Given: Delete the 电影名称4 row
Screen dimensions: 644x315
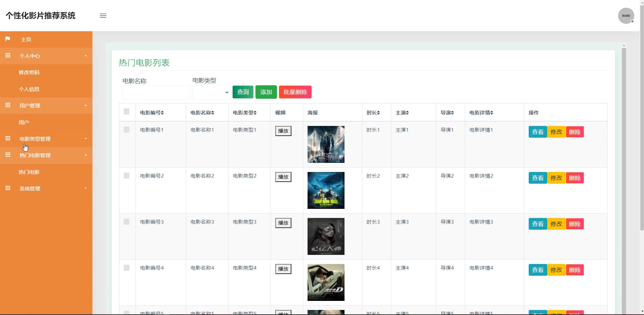Looking at the screenshot, I should point(575,270).
